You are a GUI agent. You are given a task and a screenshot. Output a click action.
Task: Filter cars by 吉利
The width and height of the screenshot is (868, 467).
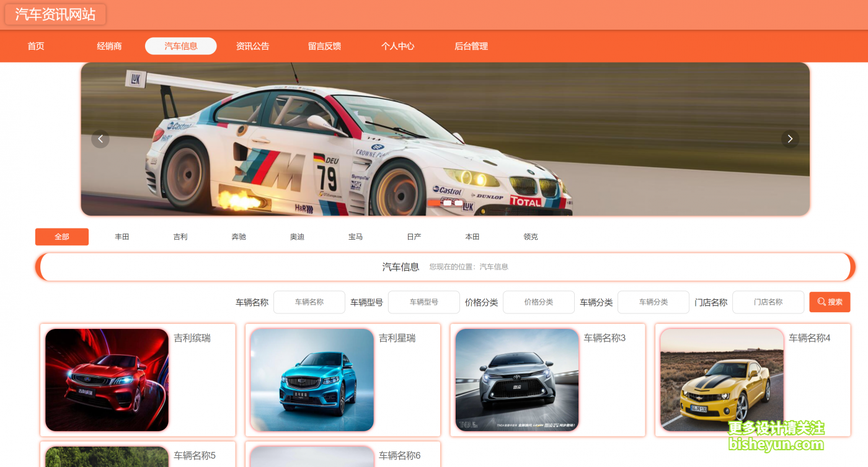pos(180,237)
